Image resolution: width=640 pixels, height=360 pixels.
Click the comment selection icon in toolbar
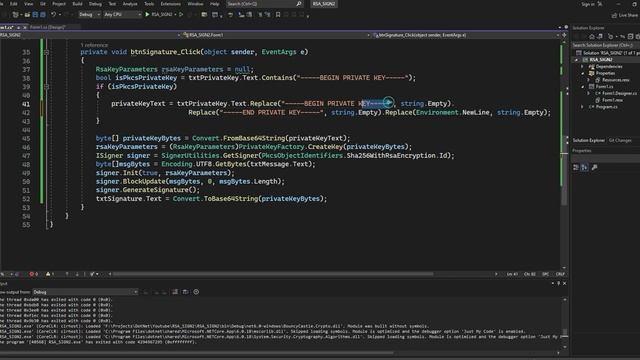click(x=260, y=15)
